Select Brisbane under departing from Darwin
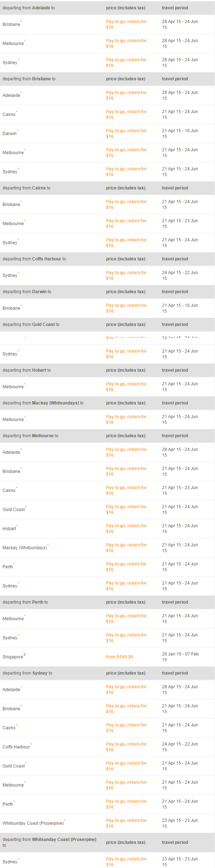The image size is (215, 868). tap(11, 308)
